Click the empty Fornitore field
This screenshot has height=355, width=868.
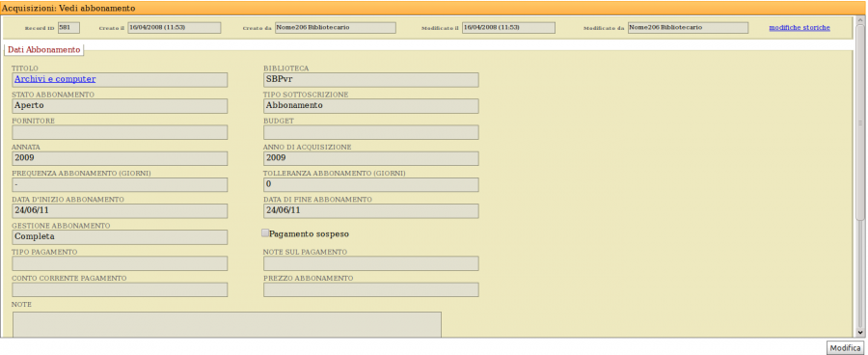pos(120,132)
